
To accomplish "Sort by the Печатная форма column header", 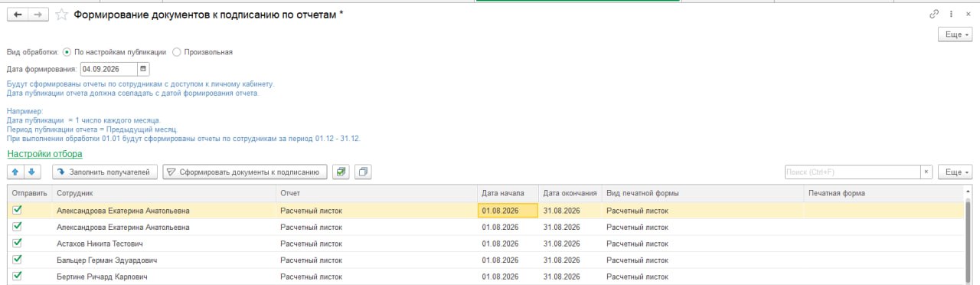I will 884,193.
